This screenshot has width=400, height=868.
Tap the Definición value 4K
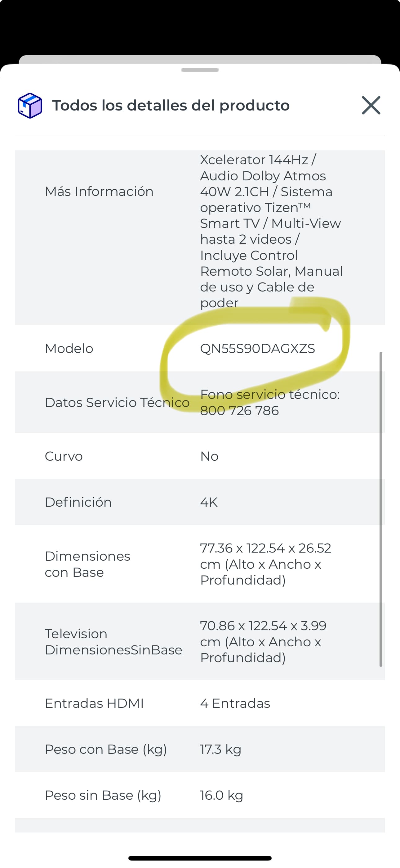click(209, 502)
